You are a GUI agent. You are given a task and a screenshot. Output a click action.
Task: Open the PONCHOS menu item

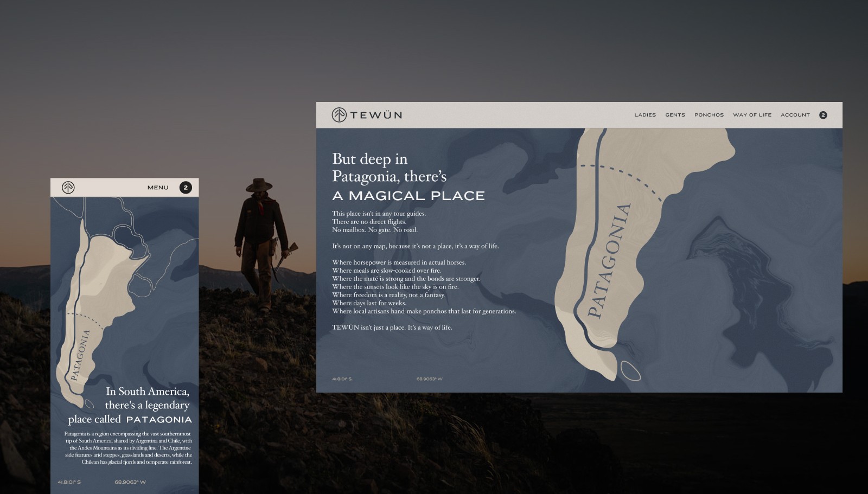tap(709, 115)
